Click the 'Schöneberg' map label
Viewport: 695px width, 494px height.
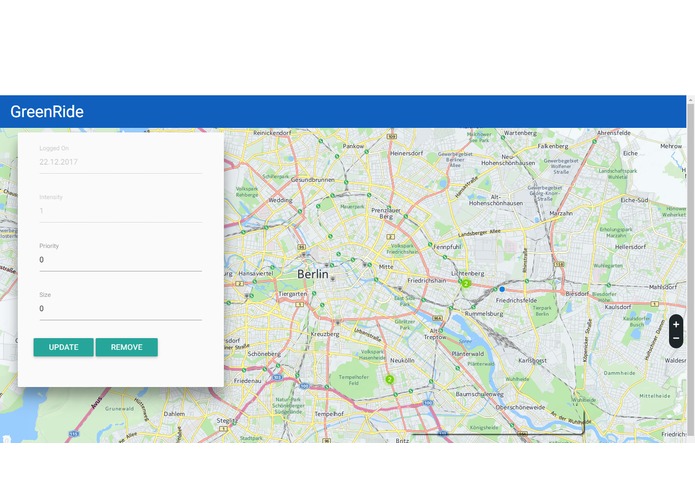[x=264, y=354]
